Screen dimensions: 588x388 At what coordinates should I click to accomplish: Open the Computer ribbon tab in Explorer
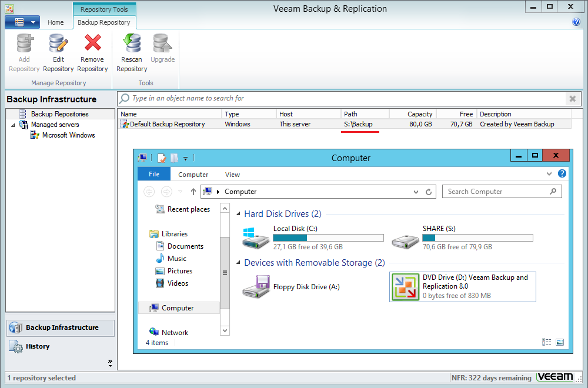pos(193,175)
